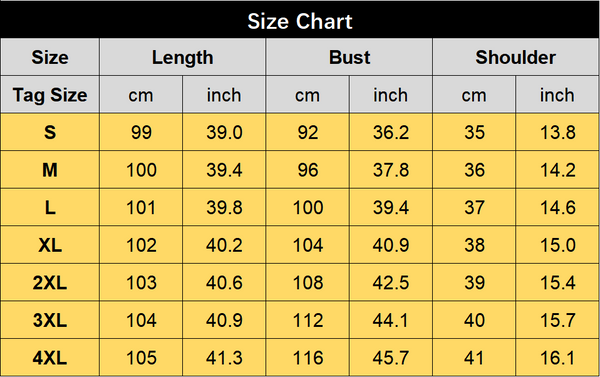Click the 40.6 inch length cell
600x377 pixels.
pos(224,282)
